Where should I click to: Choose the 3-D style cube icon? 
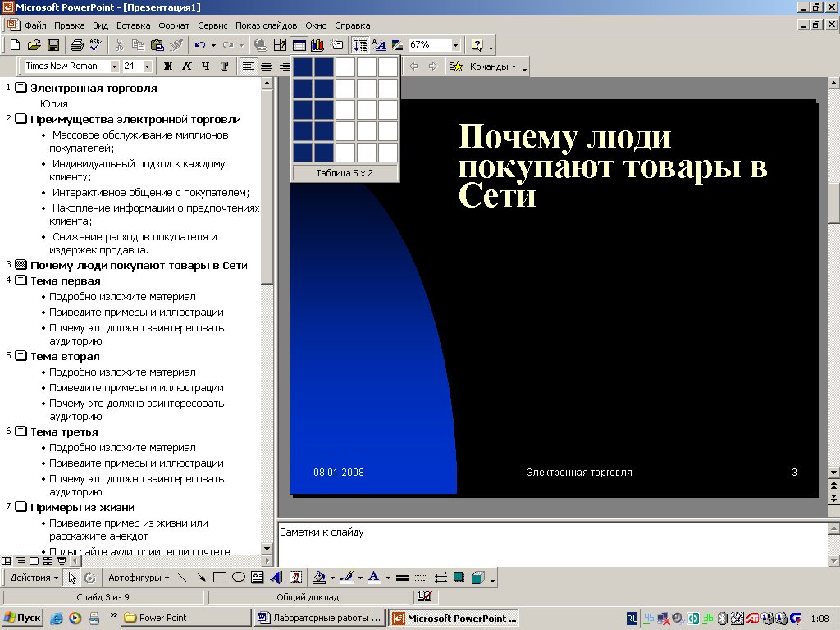pos(478,577)
